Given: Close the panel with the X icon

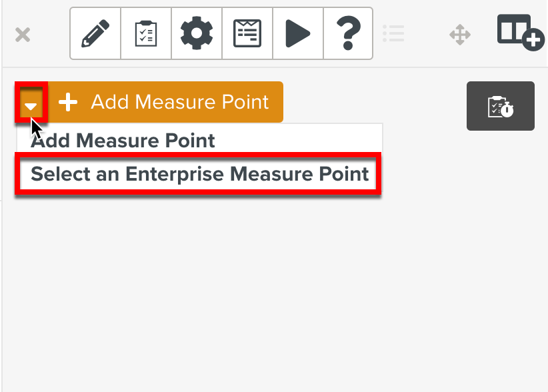Looking at the screenshot, I should tap(23, 35).
